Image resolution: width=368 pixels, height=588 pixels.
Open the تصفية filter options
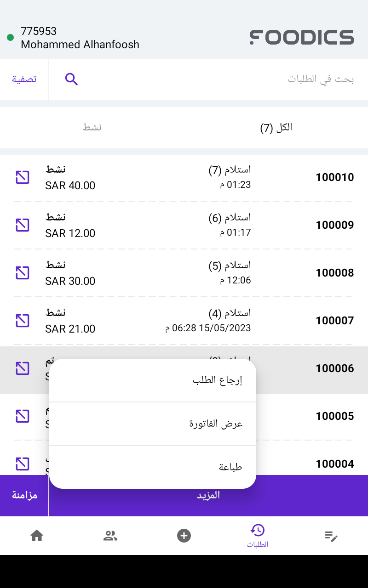click(x=24, y=79)
